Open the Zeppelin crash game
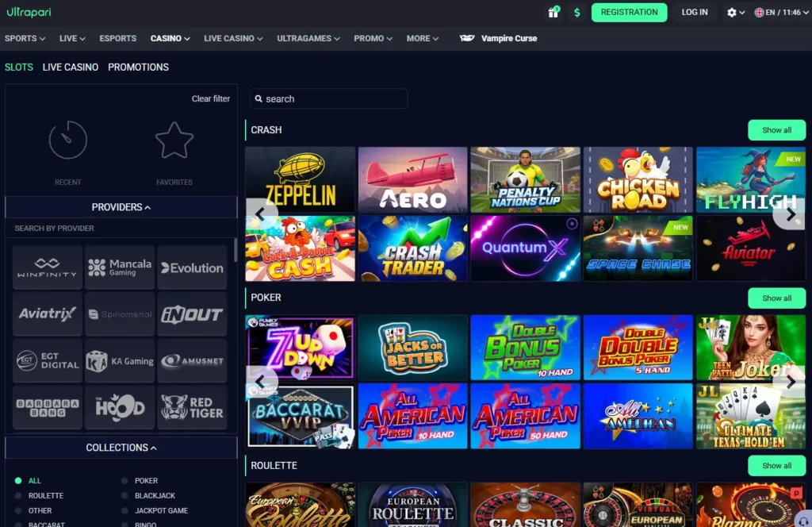812x527 pixels. click(x=301, y=180)
